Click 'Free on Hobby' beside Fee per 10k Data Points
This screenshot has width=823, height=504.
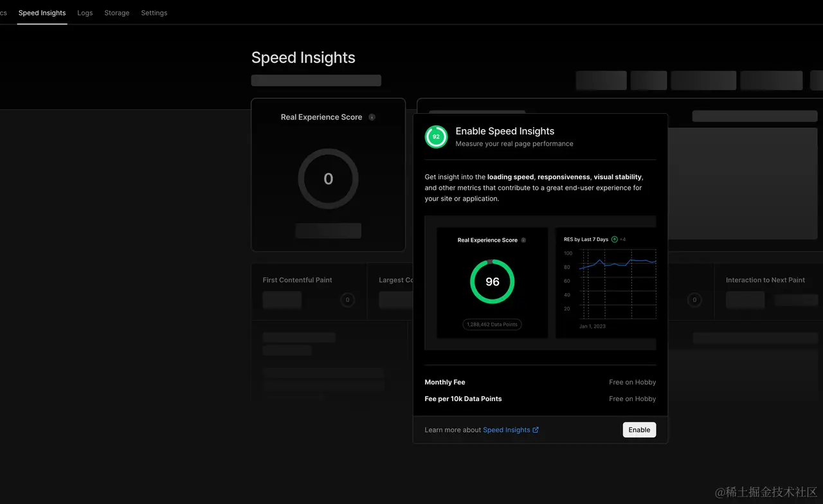(x=633, y=399)
